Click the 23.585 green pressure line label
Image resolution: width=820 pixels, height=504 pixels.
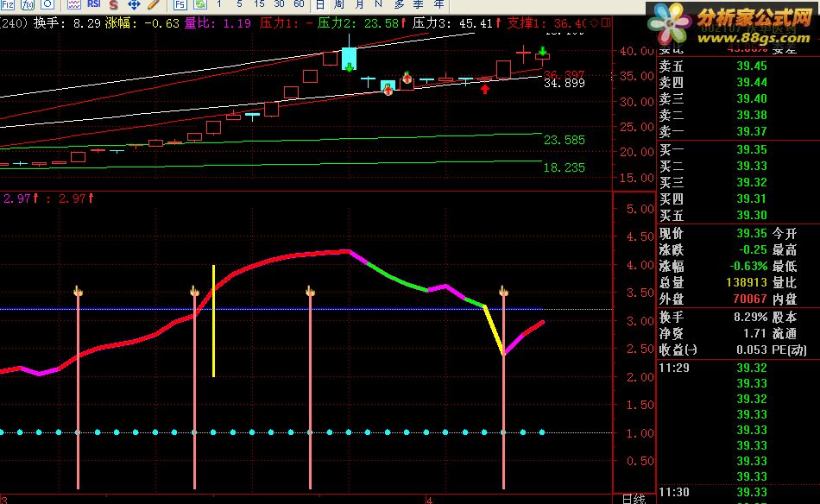coord(565,140)
